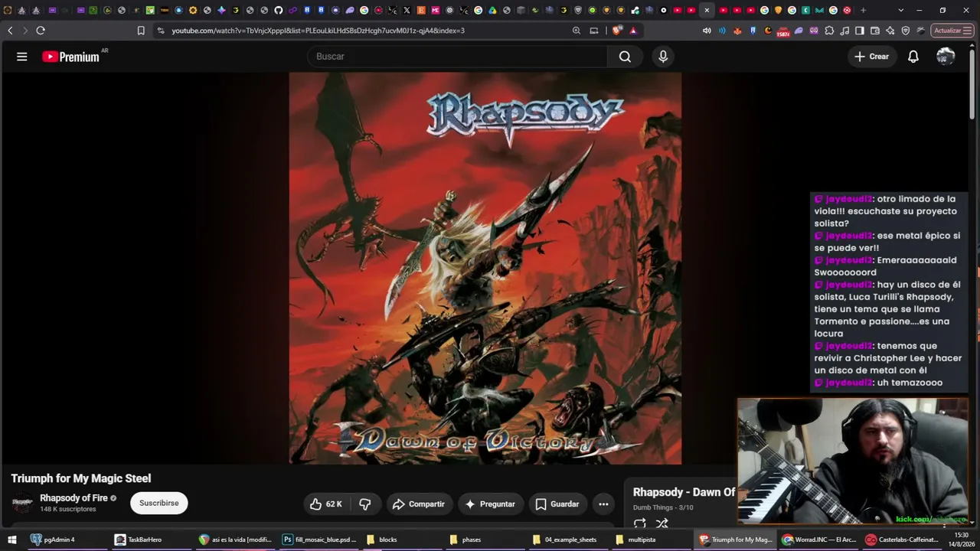Open the browser extensions puzzle icon
The height and width of the screenshot is (551, 980).
pos(829,31)
